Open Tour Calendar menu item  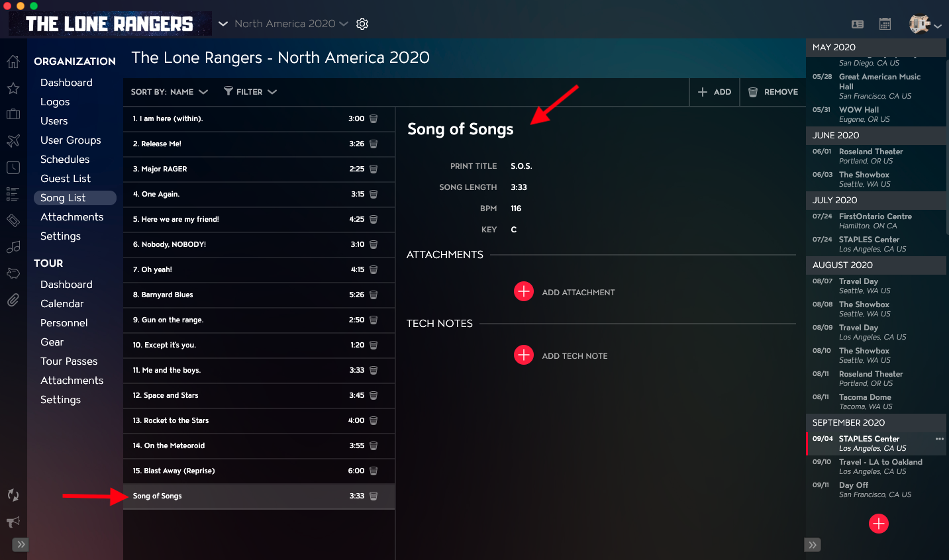(62, 304)
